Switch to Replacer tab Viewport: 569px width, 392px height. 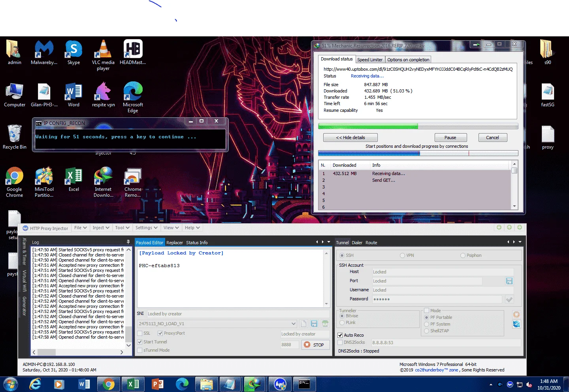(x=175, y=243)
